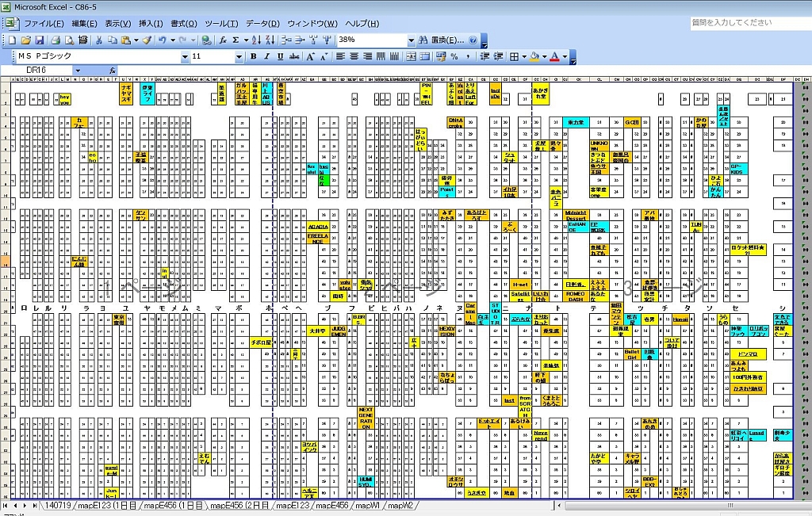Sort descending Z to A
Viewport: 812px width, 516px height.
(270, 40)
